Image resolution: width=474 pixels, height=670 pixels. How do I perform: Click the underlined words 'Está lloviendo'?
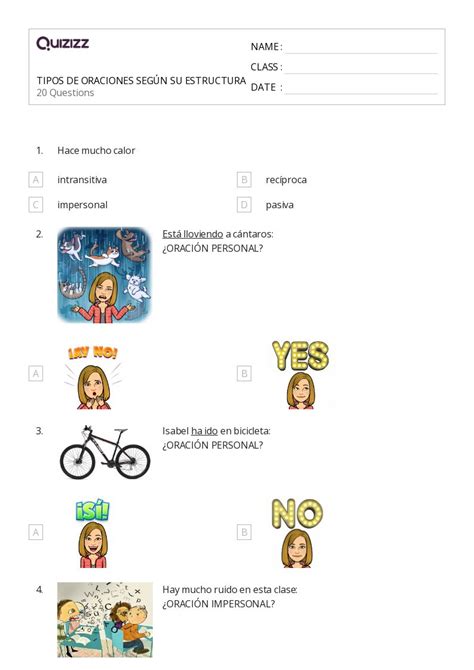point(192,234)
